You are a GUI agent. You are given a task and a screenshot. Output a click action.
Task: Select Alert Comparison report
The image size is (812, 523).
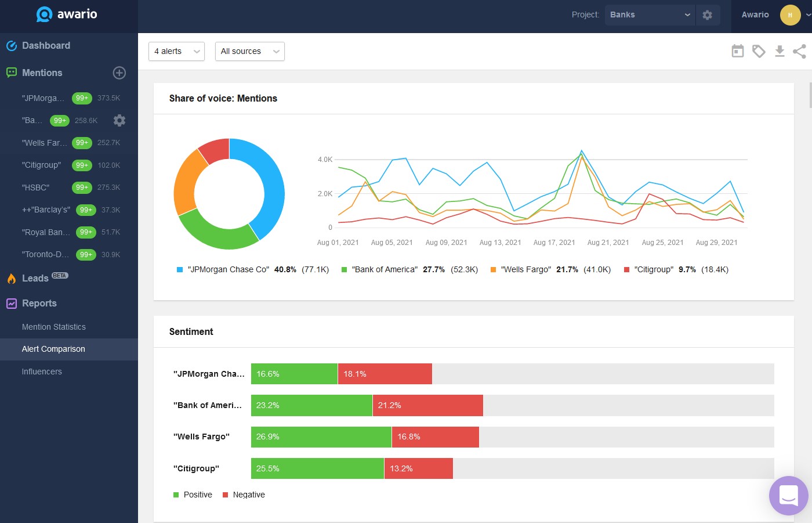(53, 349)
